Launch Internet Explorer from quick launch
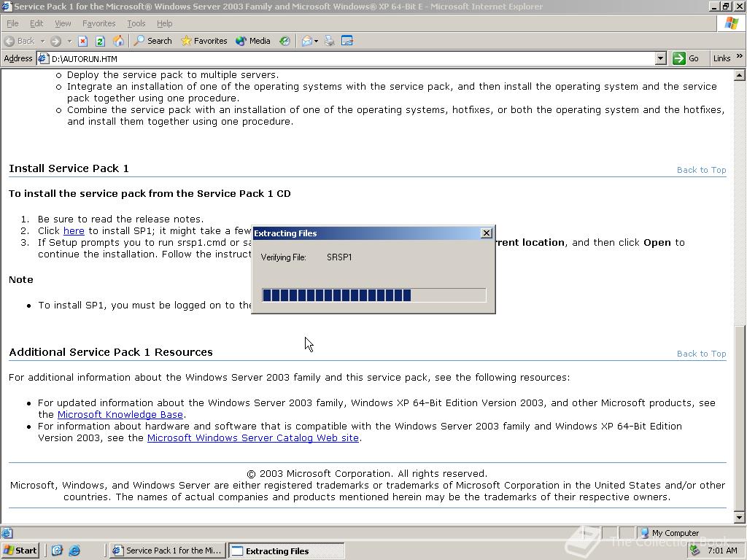Viewport: 747px width, 560px height. [x=74, y=551]
